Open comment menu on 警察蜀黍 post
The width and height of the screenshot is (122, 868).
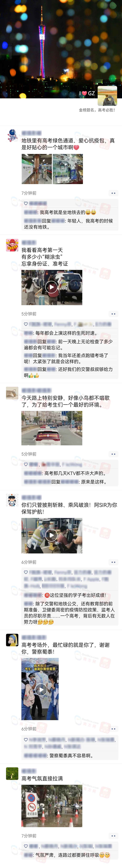pyautogui.click(x=113, y=729)
